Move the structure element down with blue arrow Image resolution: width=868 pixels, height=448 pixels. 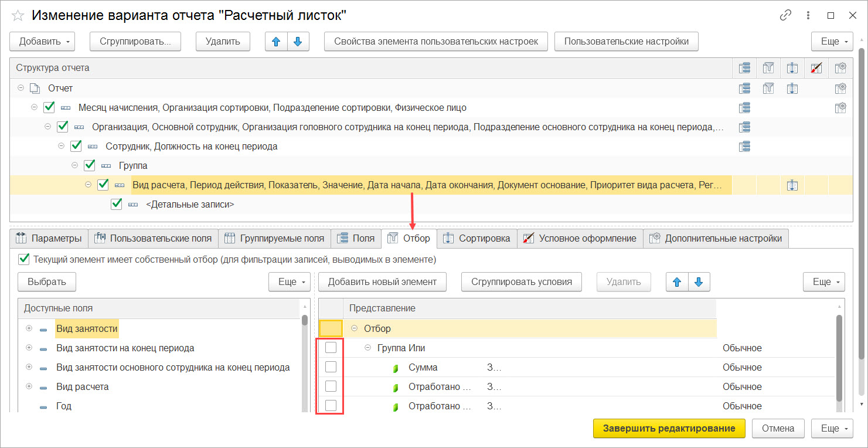298,42
